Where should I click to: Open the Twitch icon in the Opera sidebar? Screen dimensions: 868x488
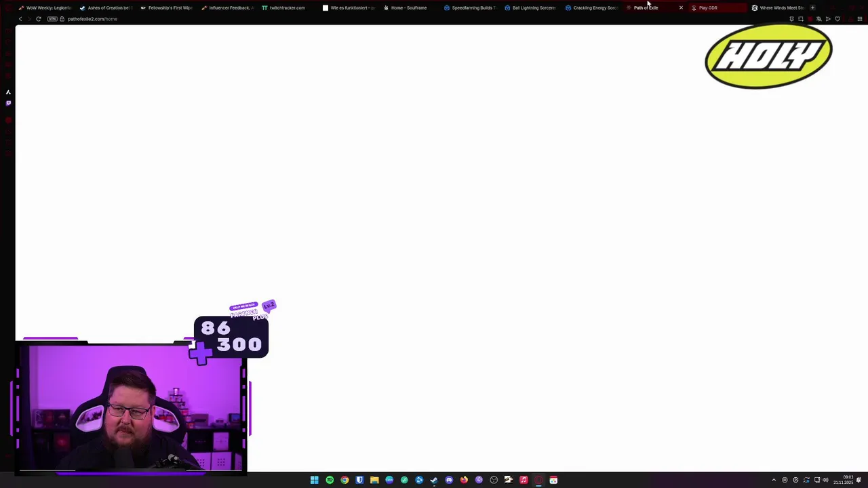coord(8,103)
